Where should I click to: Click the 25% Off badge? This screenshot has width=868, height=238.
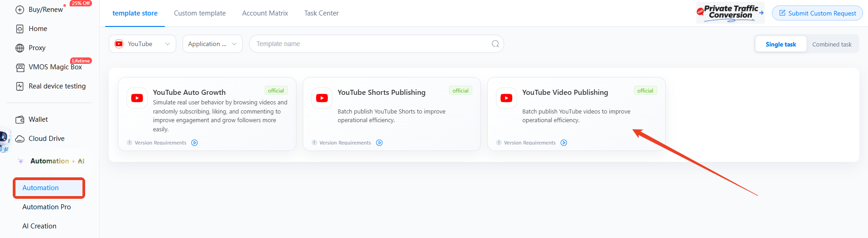tap(81, 3)
